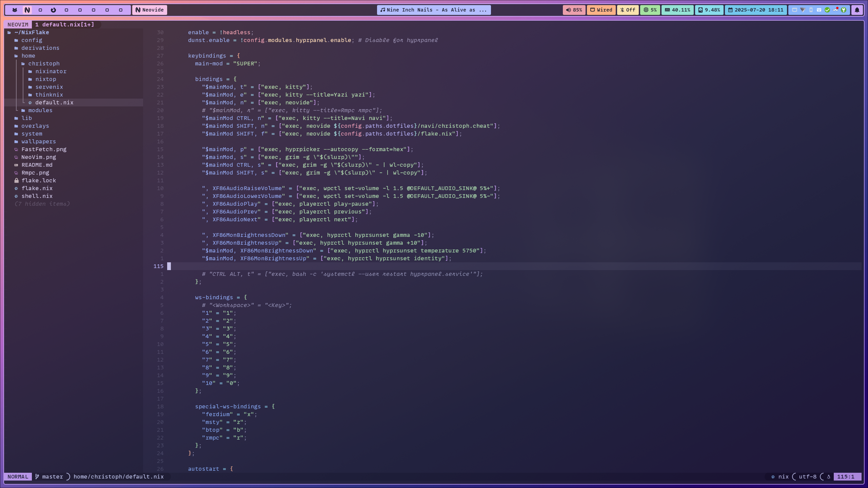Select the default.nix[1+] buffer tab

click(x=64, y=24)
